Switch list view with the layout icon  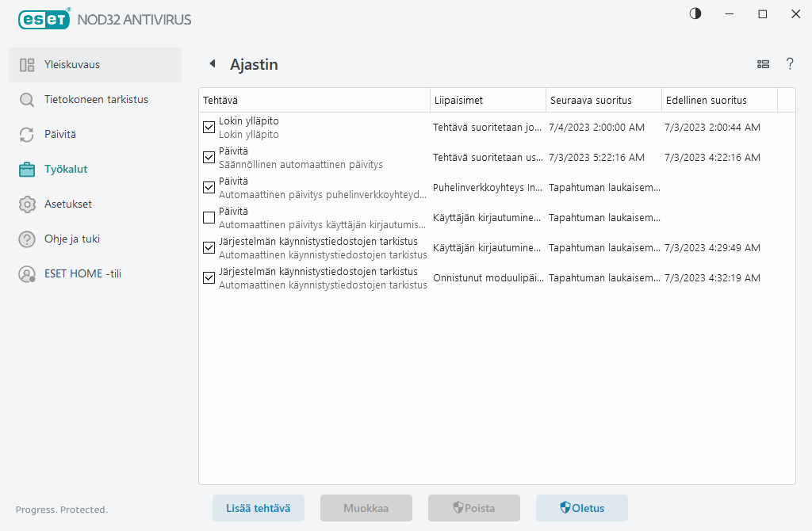(763, 64)
